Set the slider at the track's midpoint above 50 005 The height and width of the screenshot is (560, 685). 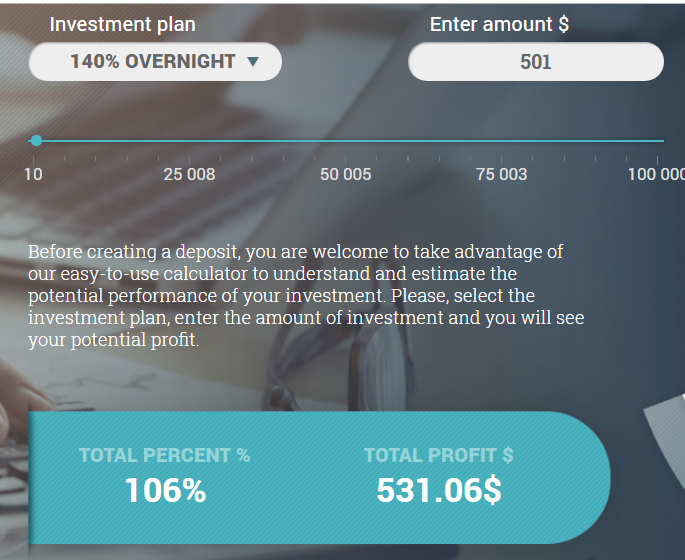click(x=346, y=141)
